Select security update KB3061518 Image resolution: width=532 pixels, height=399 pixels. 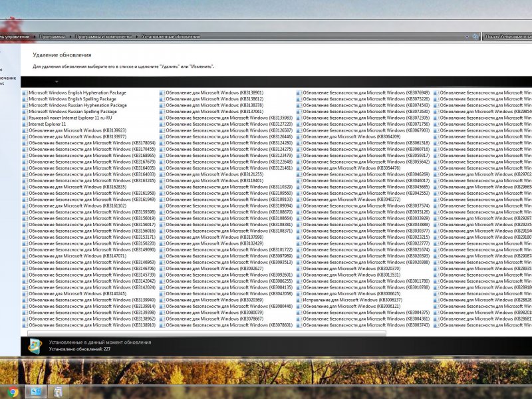(366, 143)
